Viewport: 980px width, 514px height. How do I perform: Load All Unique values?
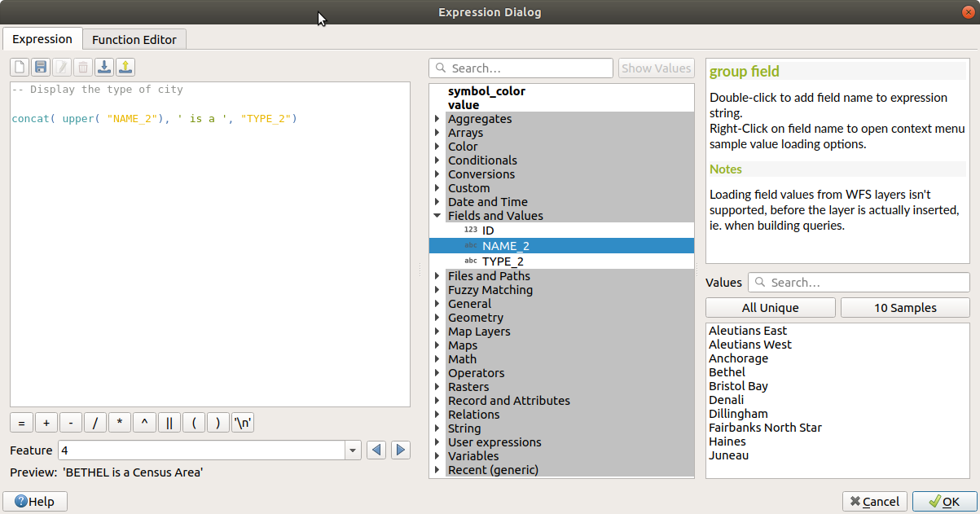(770, 308)
